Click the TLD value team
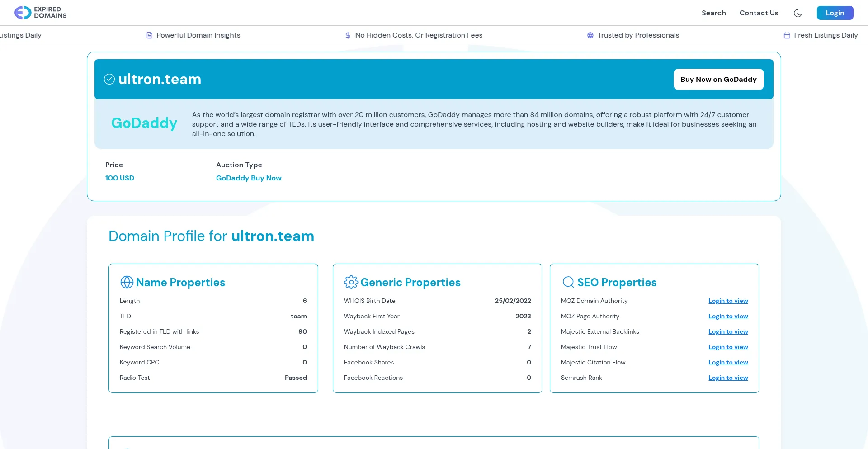The width and height of the screenshot is (868, 449). tap(298, 316)
